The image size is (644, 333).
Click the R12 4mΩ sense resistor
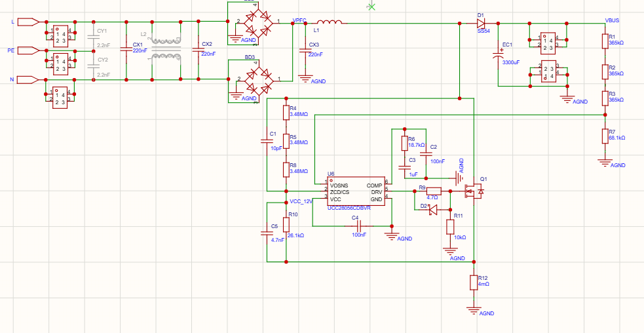click(x=474, y=283)
